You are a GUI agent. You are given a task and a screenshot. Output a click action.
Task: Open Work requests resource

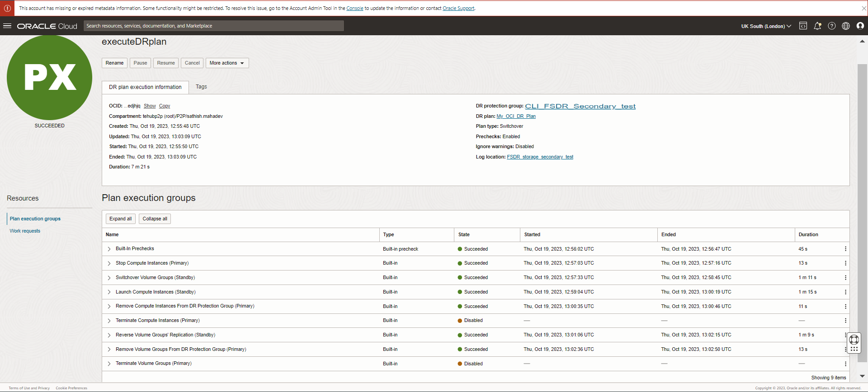pos(25,231)
